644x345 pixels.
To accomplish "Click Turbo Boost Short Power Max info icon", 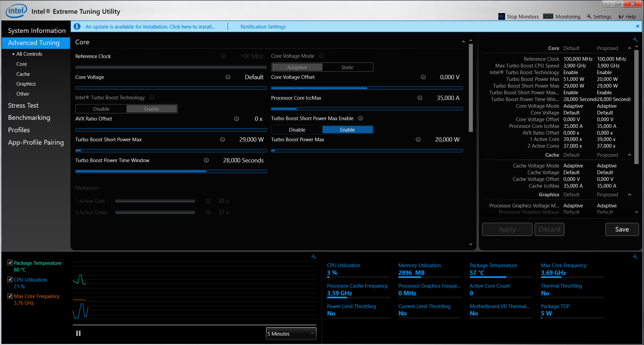I will (222, 139).
